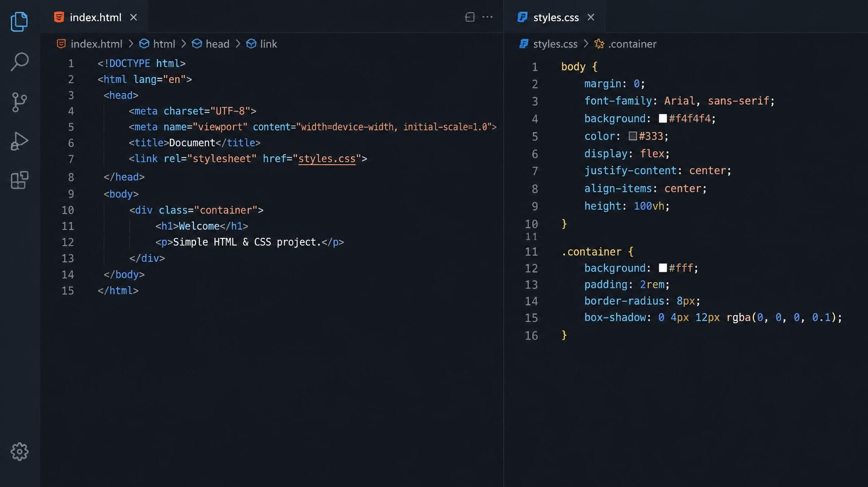The height and width of the screenshot is (487, 868).
Task: Expand breadcrumb chevron after styles.css
Action: tap(586, 44)
